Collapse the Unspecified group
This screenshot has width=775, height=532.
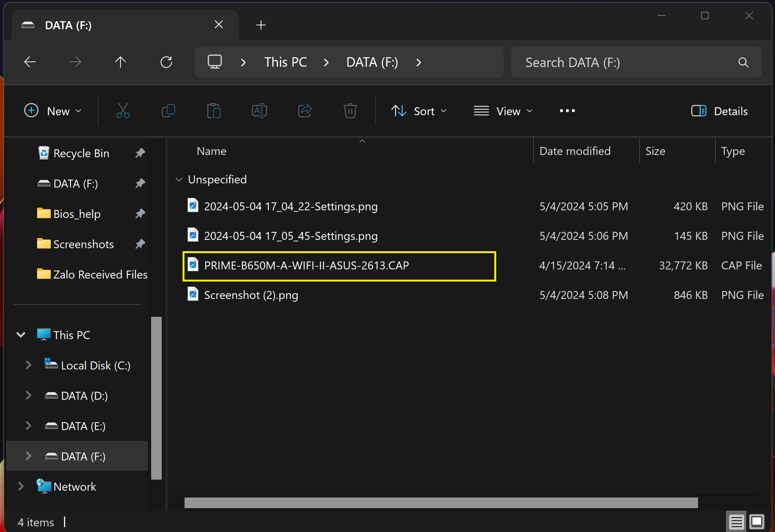coord(179,180)
